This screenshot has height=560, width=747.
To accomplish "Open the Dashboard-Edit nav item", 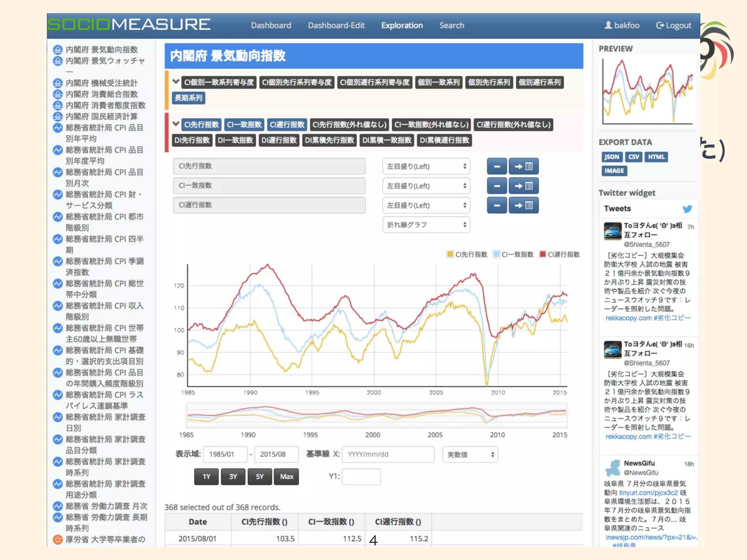I will click(336, 26).
